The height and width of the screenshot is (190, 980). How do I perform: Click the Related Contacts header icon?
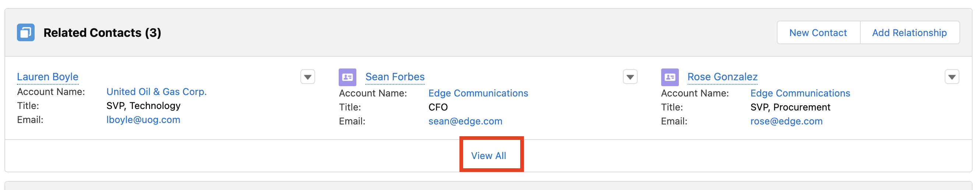pos(25,32)
